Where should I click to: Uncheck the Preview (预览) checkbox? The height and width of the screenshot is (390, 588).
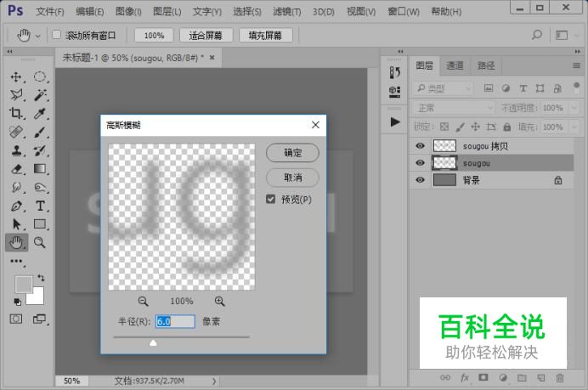[x=270, y=199]
